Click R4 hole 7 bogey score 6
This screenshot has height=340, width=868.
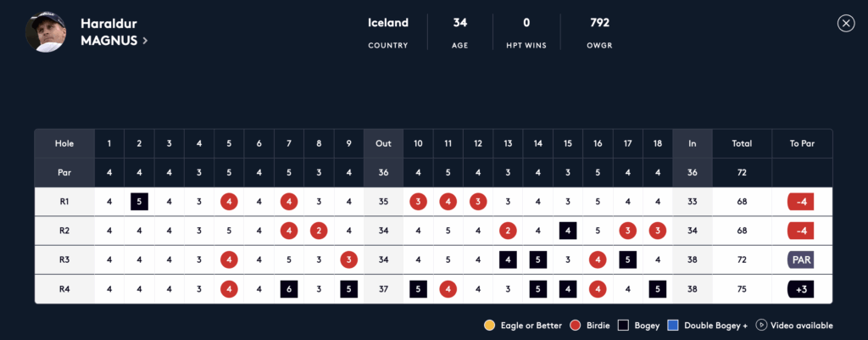pyautogui.click(x=288, y=288)
